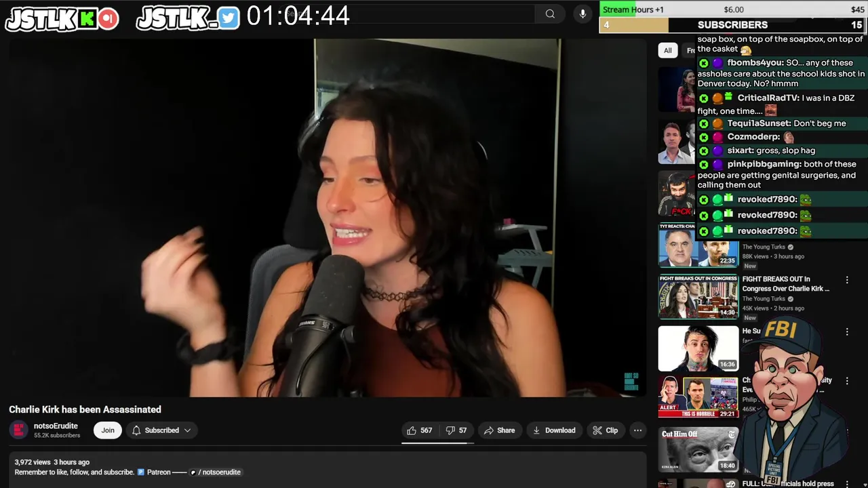Click the 55.2K subscribers count text

tap(57, 435)
